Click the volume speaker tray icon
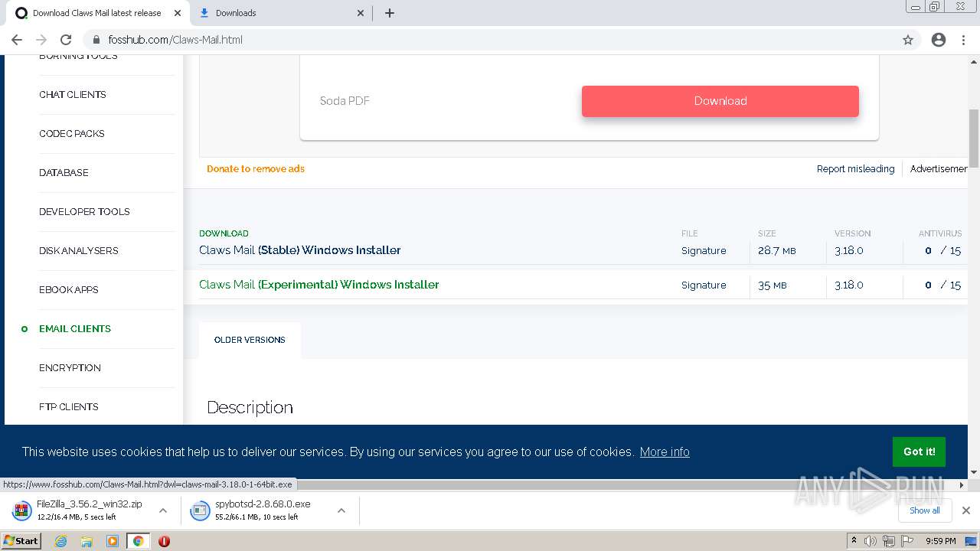 (x=871, y=541)
